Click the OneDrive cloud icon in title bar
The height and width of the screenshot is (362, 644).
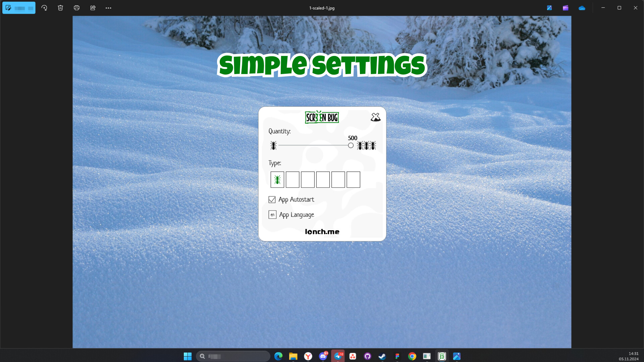582,8
